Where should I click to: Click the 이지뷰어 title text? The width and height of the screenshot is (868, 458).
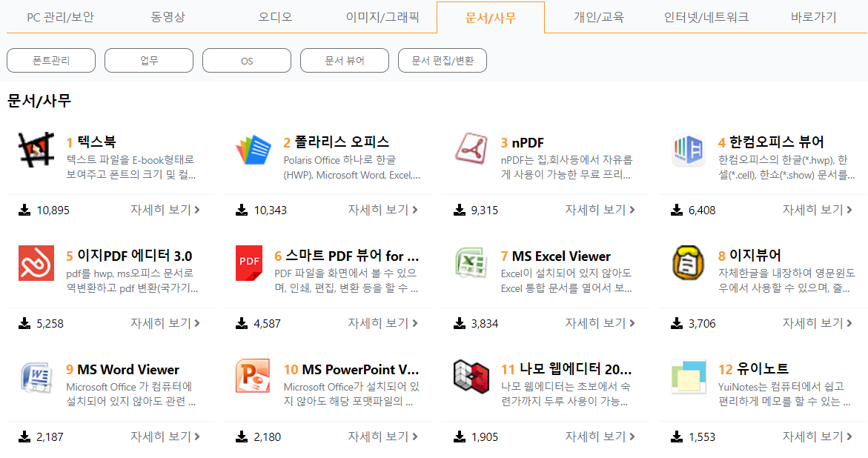point(755,256)
